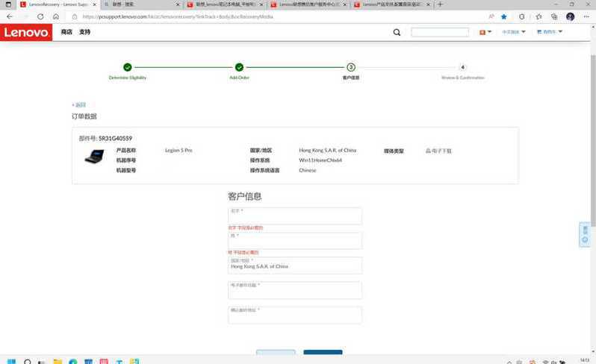Click step 3 客户信息 circle
Viewport: 596px width, 364px height.
coord(351,67)
